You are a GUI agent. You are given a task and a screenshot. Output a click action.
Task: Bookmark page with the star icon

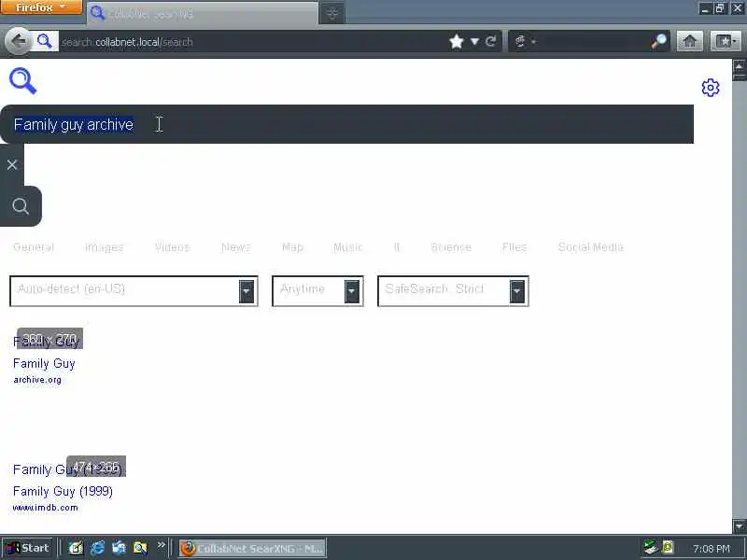click(x=457, y=41)
